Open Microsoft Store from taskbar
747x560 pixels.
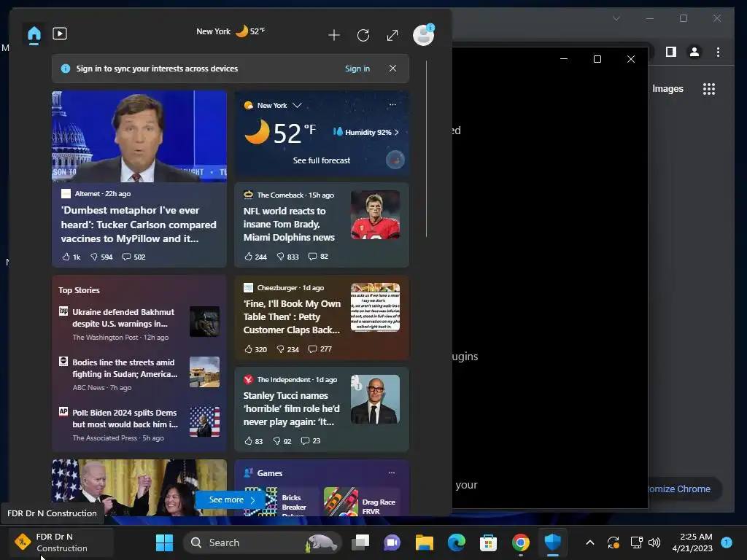pyautogui.click(x=488, y=542)
